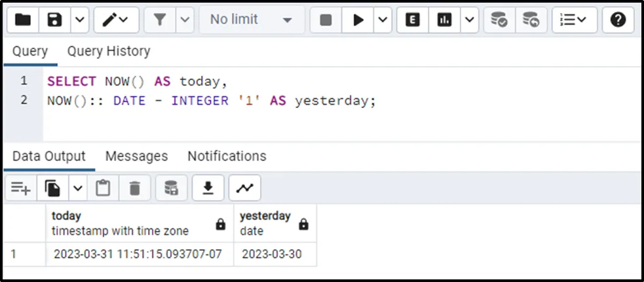Download results as CSV file
This screenshot has width=644, height=282.
(208, 188)
